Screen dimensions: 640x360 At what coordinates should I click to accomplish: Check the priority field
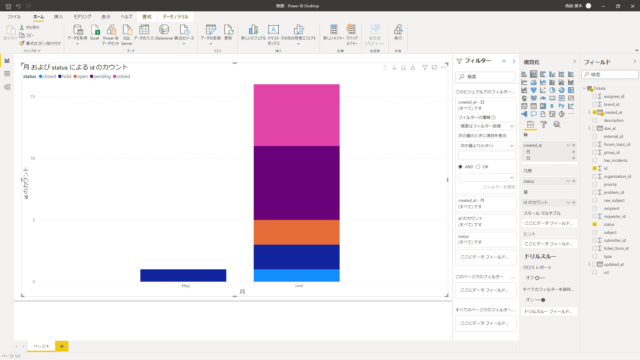[x=595, y=184]
